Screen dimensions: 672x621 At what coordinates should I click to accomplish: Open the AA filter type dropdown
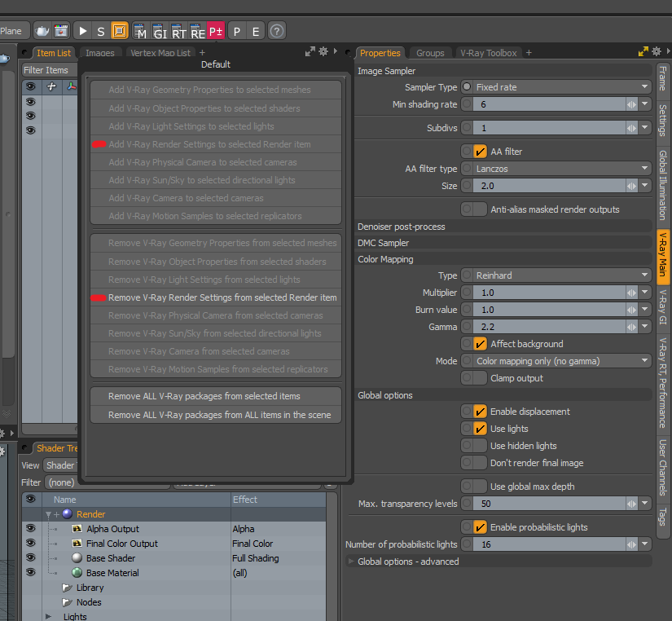[562, 169]
